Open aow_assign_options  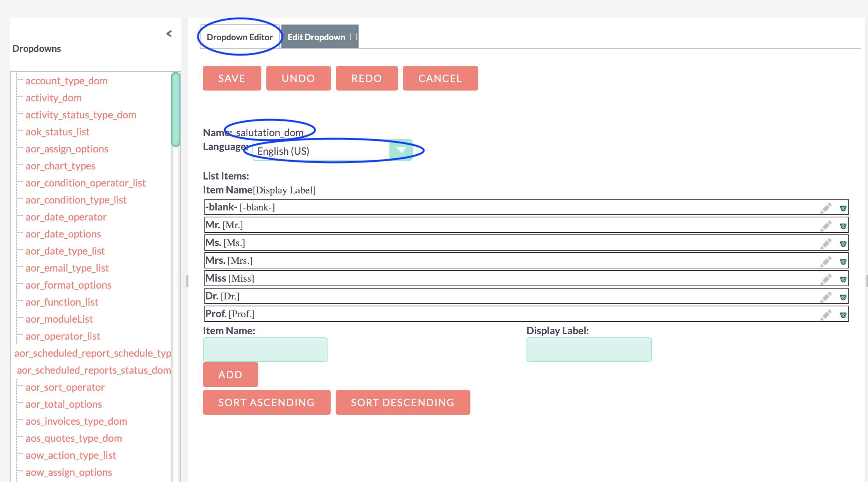(x=69, y=472)
